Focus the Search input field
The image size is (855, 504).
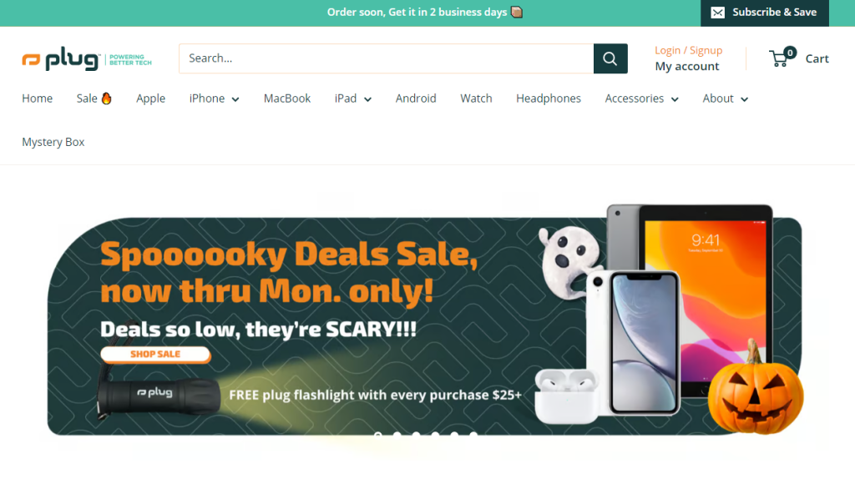coord(386,58)
